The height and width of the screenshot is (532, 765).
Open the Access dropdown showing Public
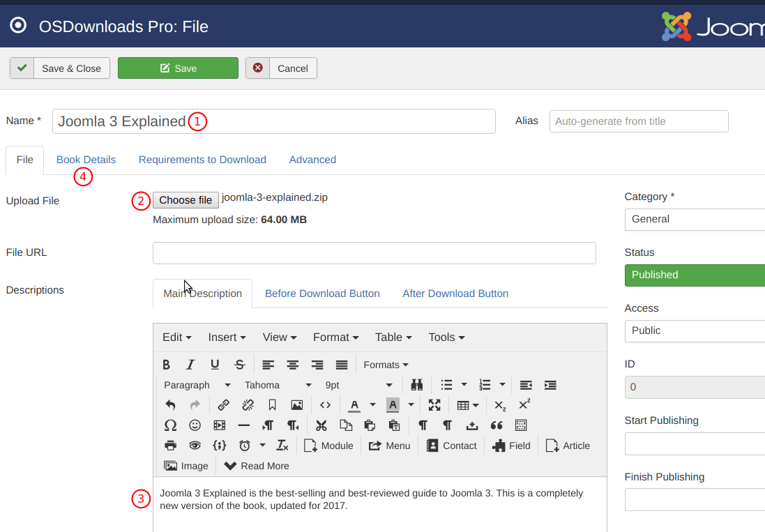[x=695, y=330]
